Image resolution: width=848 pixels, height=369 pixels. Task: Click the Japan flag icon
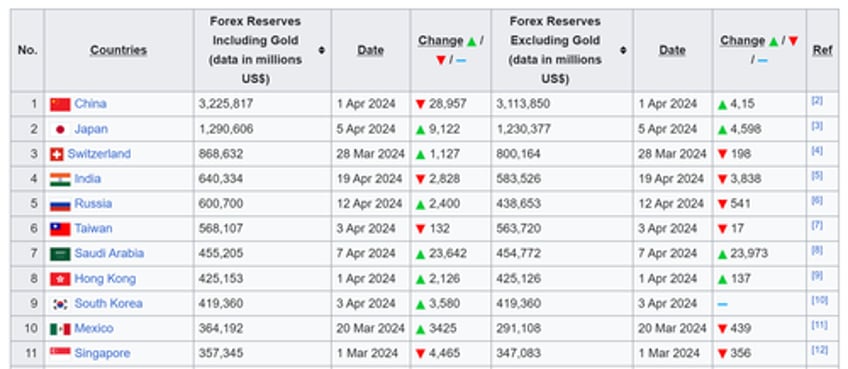click(60, 129)
